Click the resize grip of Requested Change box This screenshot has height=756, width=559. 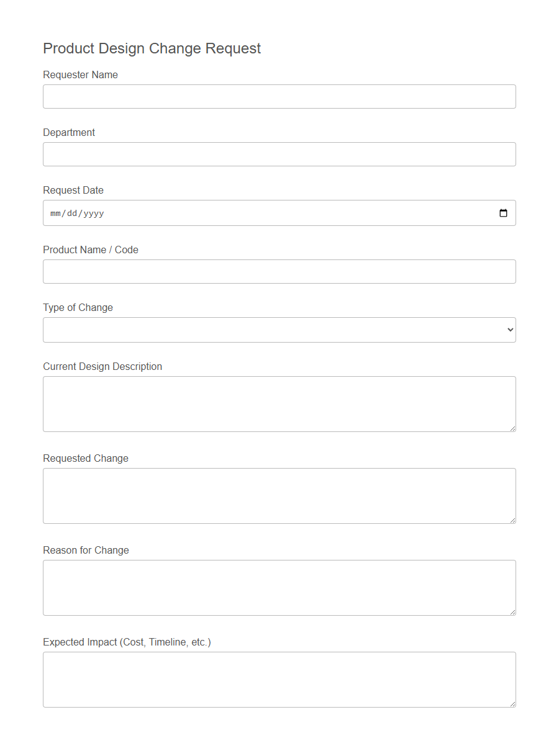pos(513,521)
